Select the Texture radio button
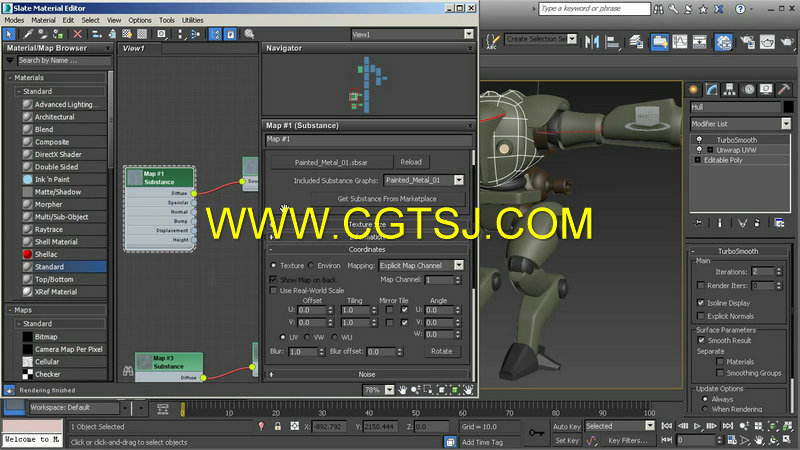 (273, 265)
